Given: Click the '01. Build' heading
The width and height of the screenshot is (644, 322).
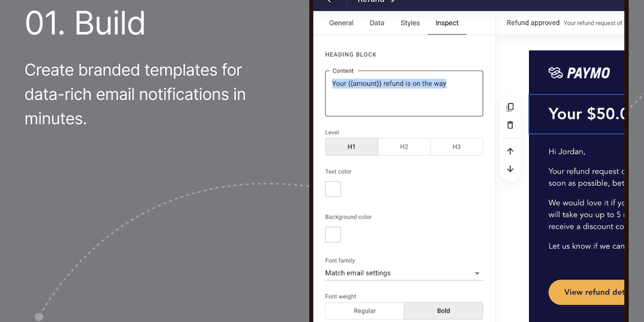Looking at the screenshot, I should click(x=85, y=23).
